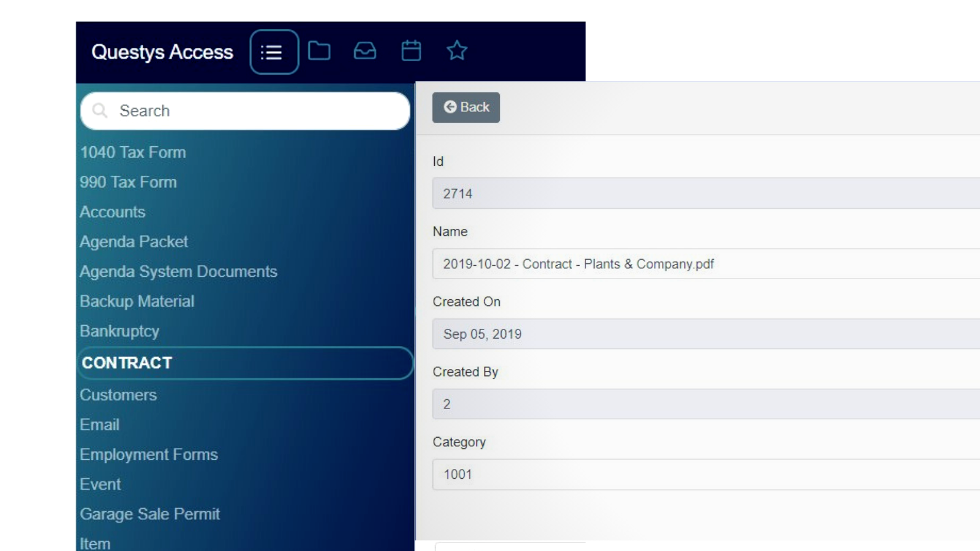Click the magnifier icon in search box
The height and width of the screenshot is (551, 980).
pos(100,111)
